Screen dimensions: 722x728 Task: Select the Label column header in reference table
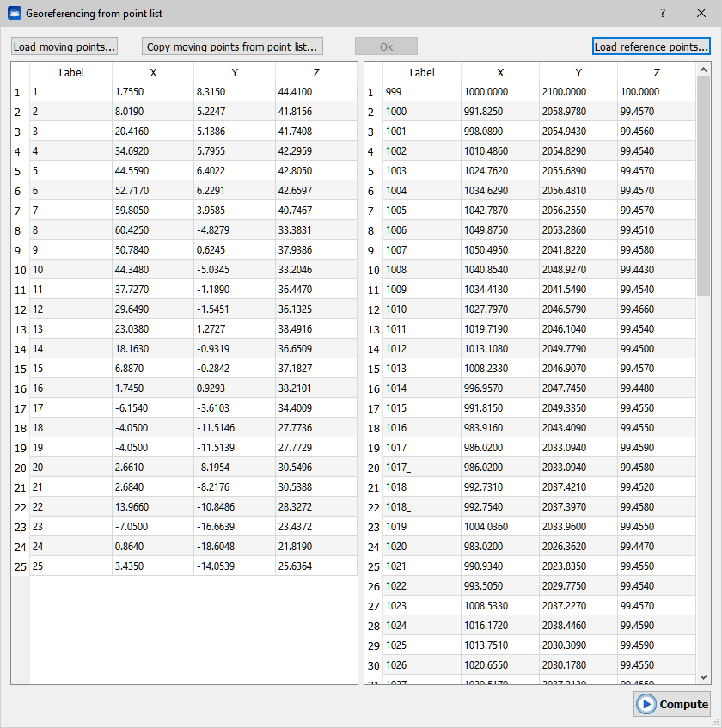point(422,73)
